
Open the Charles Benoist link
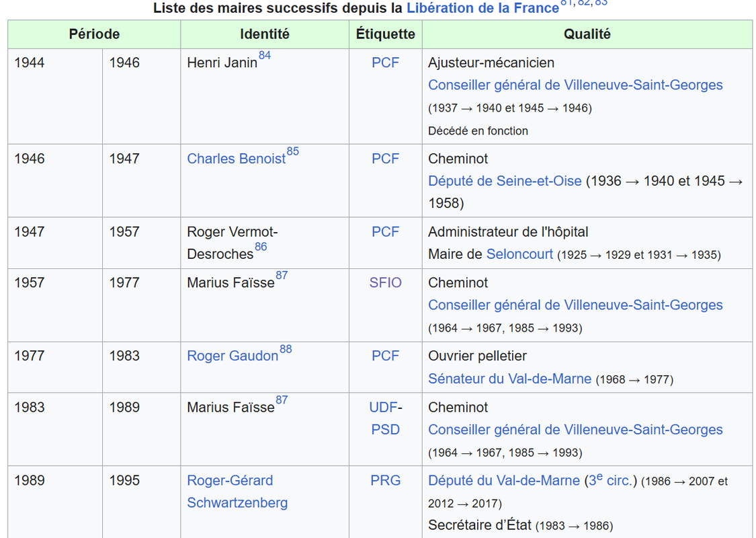click(237, 159)
